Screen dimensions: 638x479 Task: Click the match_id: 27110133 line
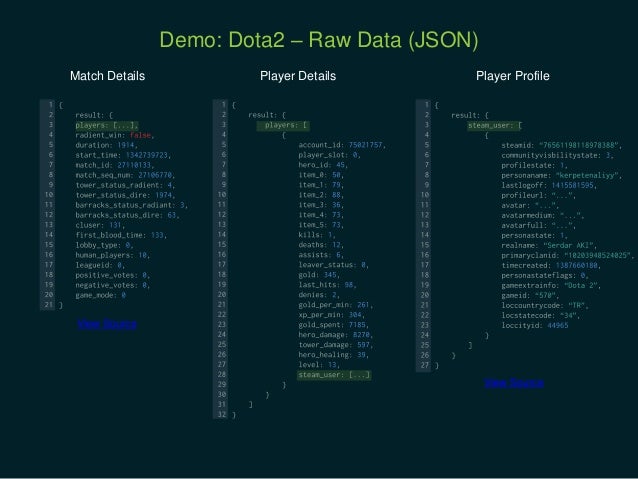(115, 165)
